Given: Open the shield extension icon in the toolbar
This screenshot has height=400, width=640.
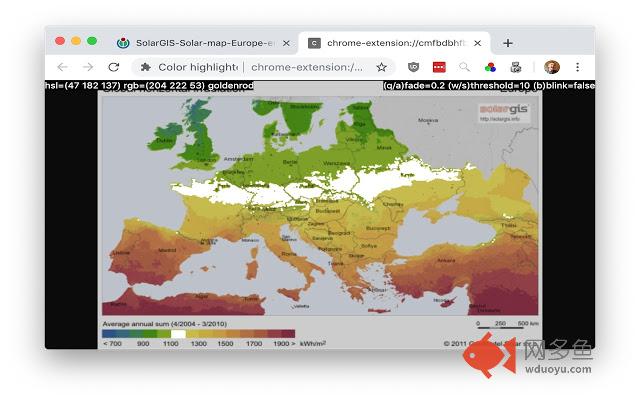Looking at the screenshot, I should point(413,67).
